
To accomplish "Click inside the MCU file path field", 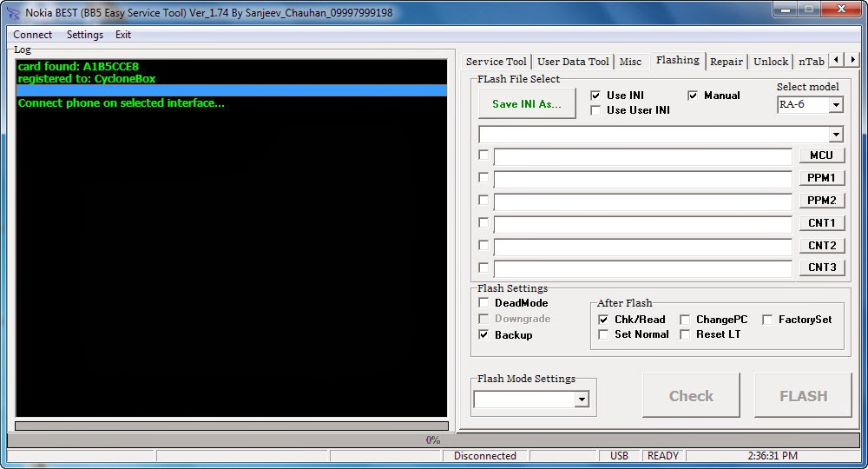I will 642,156.
